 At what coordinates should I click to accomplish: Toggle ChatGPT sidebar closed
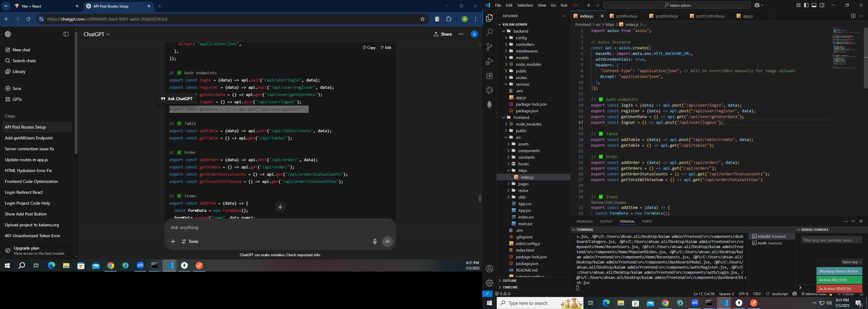pyautogui.click(x=66, y=34)
